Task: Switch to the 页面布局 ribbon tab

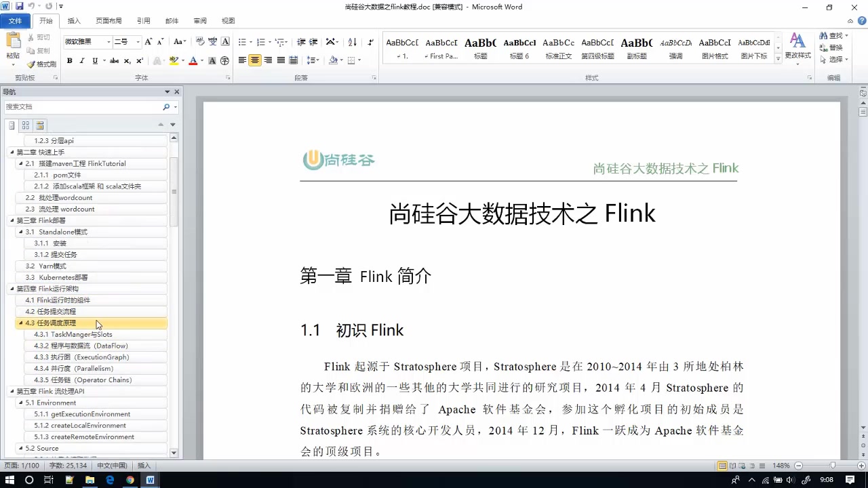Action: click(108, 21)
